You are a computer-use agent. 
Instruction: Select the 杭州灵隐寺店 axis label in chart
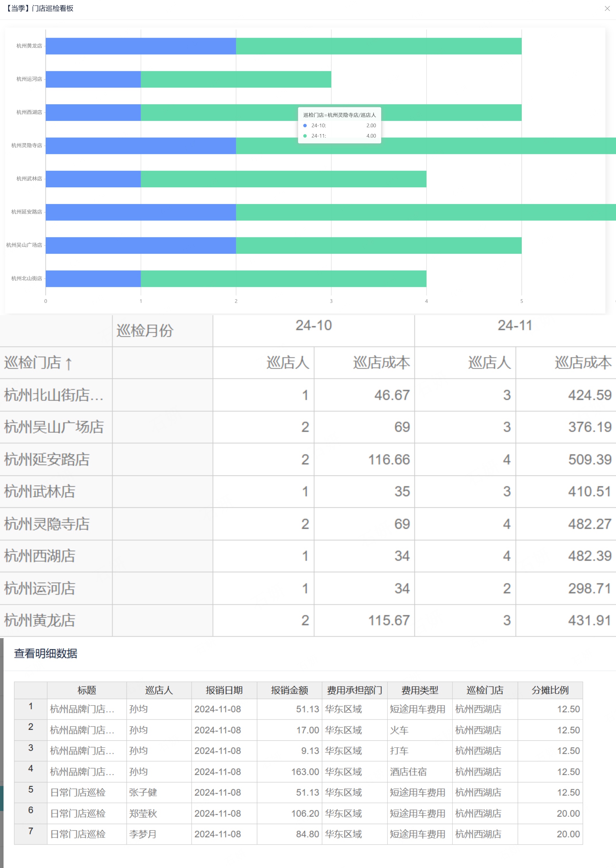tap(26, 145)
